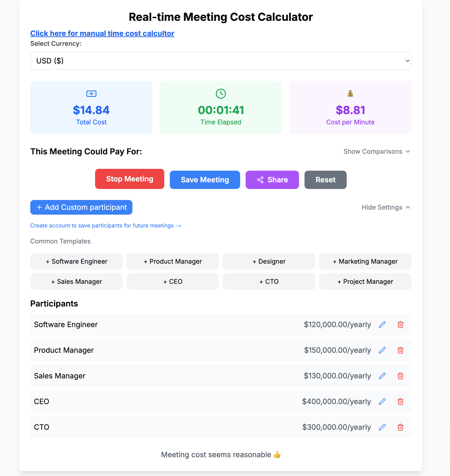Collapse settings via Hide Settings chevron
Screen dimensions: 450x476
[386, 207]
